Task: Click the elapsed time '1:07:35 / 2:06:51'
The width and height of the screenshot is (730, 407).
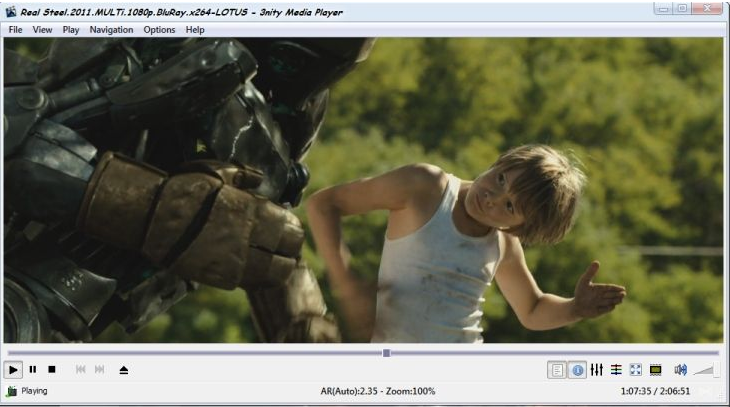Action: 655,391
